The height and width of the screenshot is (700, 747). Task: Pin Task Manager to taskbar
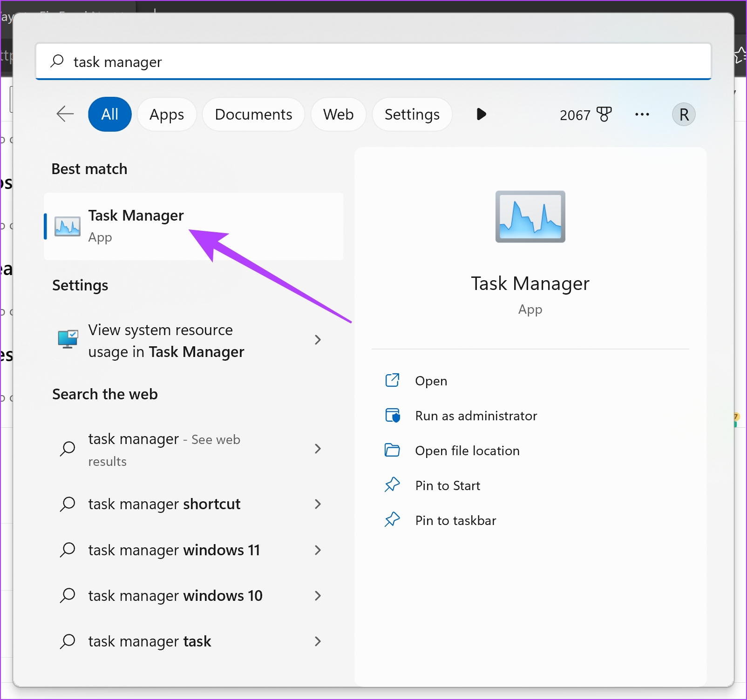[455, 520]
